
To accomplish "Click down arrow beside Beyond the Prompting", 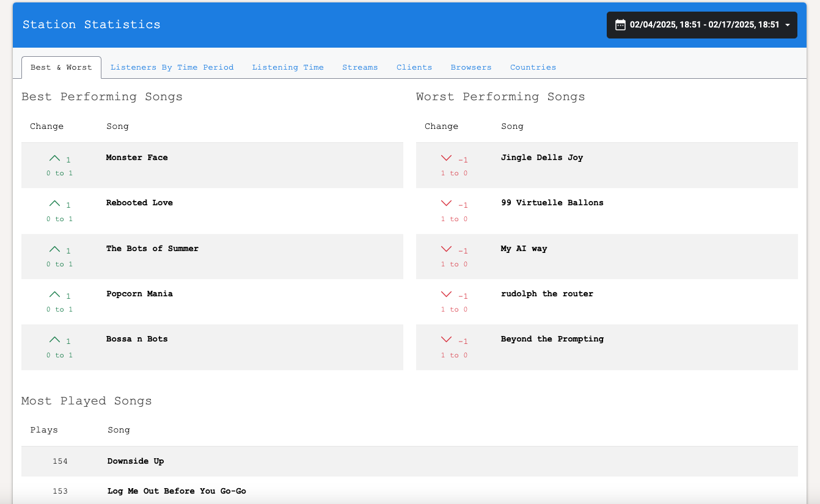I will pyautogui.click(x=447, y=340).
